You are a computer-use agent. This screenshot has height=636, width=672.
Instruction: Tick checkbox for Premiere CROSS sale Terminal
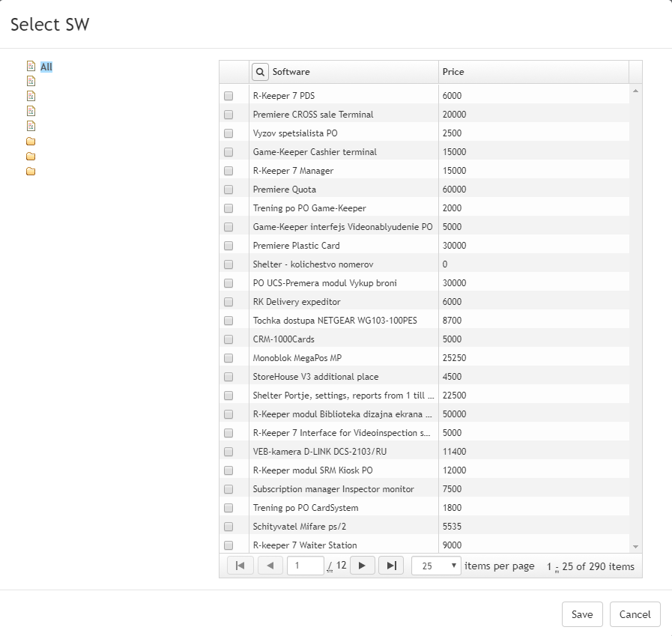[228, 115]
